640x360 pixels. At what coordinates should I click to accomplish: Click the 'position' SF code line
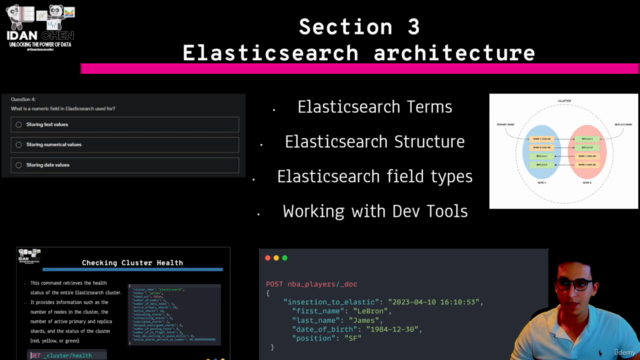(x=327, y=338)
